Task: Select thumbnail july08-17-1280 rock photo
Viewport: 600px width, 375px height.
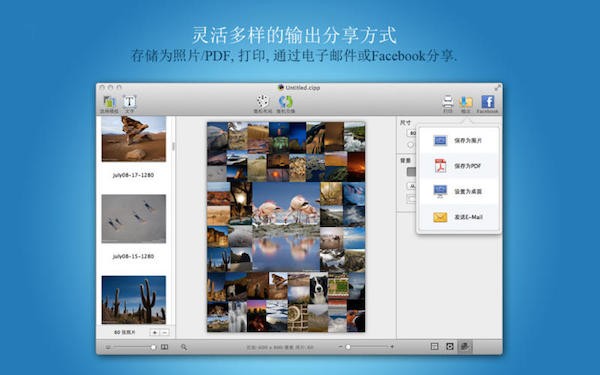Action: click(x=134, y=139)
